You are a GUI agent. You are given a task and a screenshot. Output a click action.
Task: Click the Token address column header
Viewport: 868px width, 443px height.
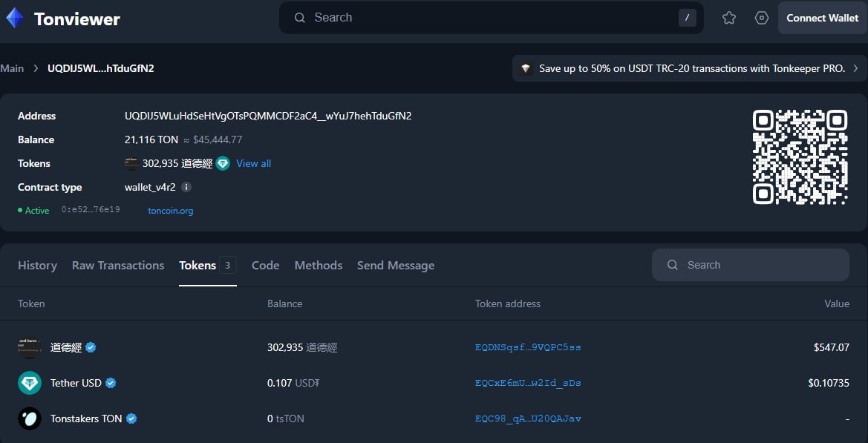tap(508, 303)
